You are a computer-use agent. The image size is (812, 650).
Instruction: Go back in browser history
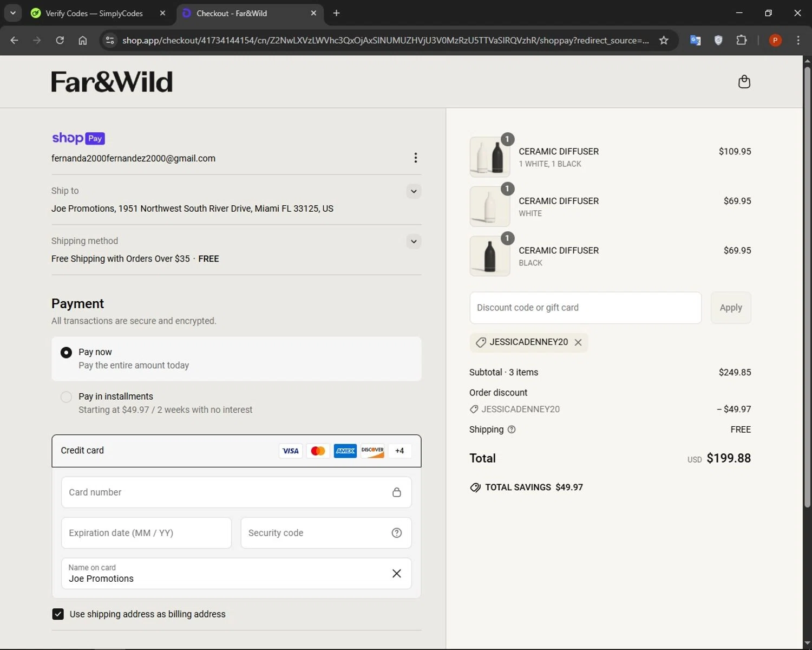coord(14,40)
